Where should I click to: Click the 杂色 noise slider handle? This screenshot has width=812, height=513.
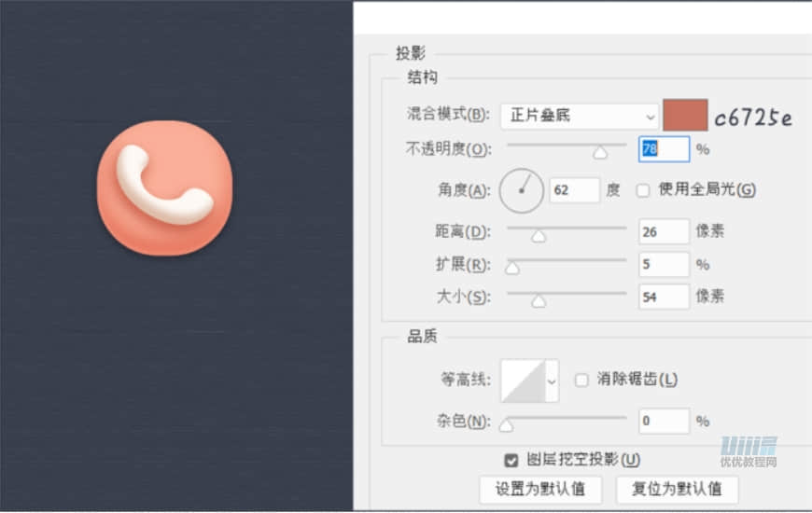click(506, 426)
